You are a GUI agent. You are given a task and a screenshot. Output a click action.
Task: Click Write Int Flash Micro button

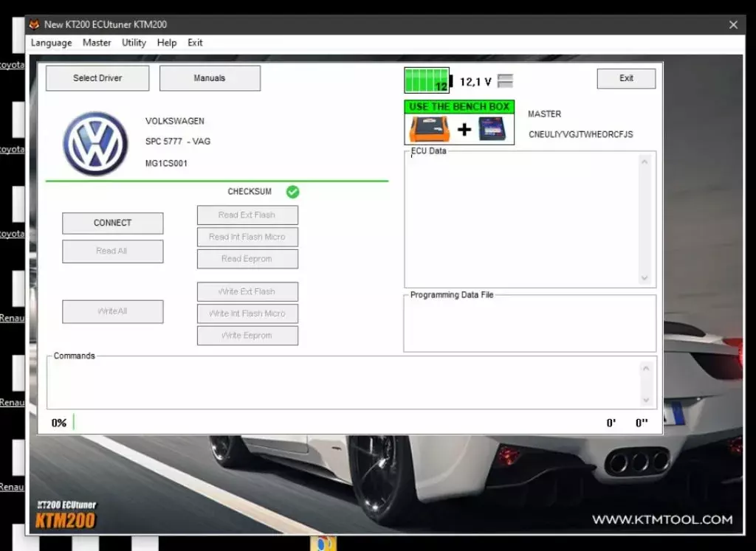pos(247,313)
